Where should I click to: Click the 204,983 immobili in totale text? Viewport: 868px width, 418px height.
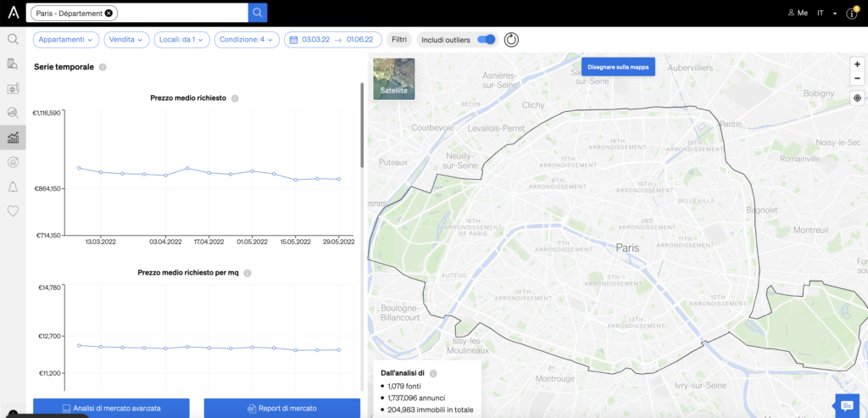coord(430,410)
